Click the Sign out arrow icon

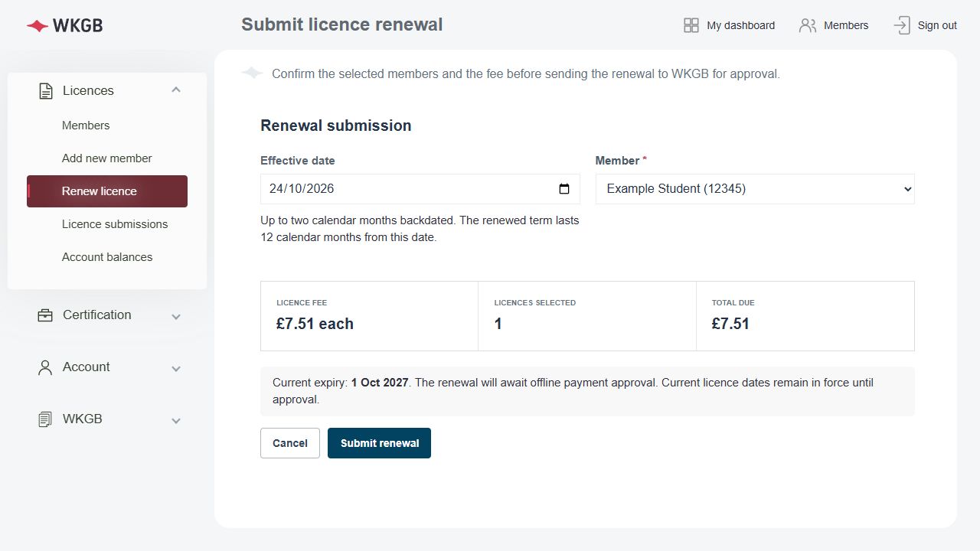click(902, 25)
